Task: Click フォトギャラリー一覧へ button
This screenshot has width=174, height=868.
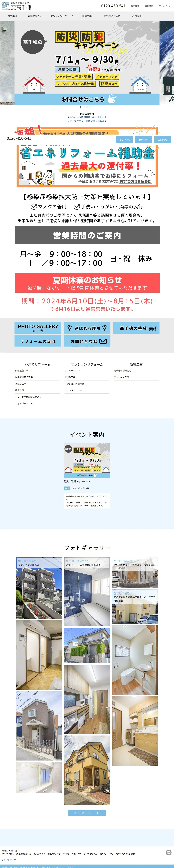Action: [x=87, y=813]
